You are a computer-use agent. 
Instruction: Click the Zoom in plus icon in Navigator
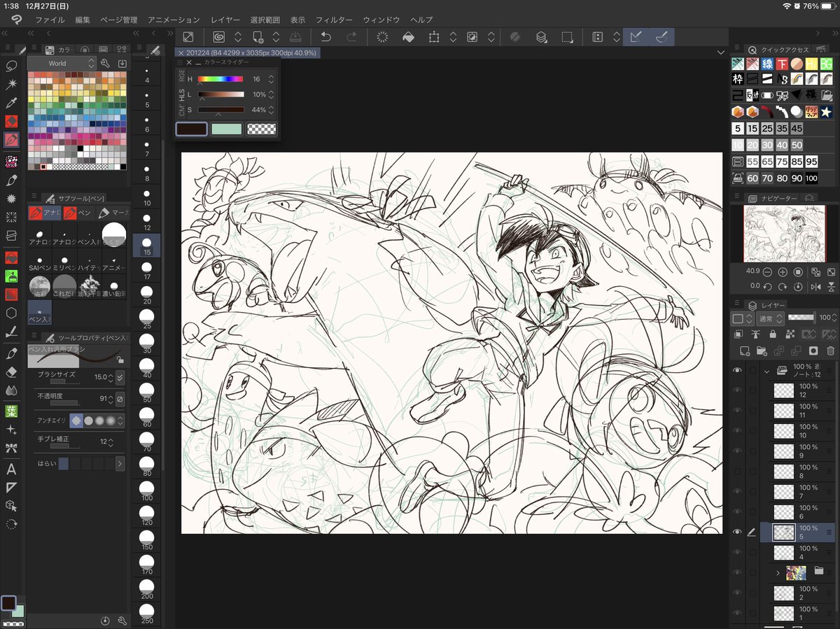tap(783, 271)
